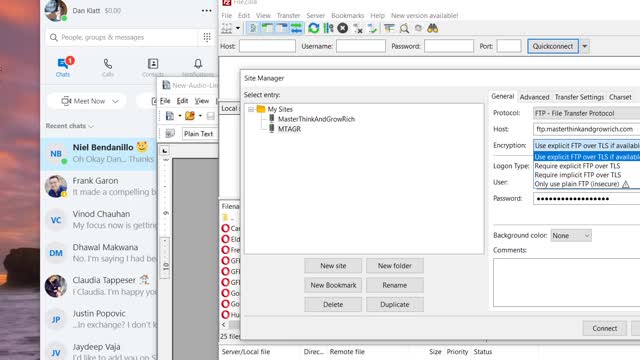
Task: Click the quickconnect Host field
Action: [267, 46]
